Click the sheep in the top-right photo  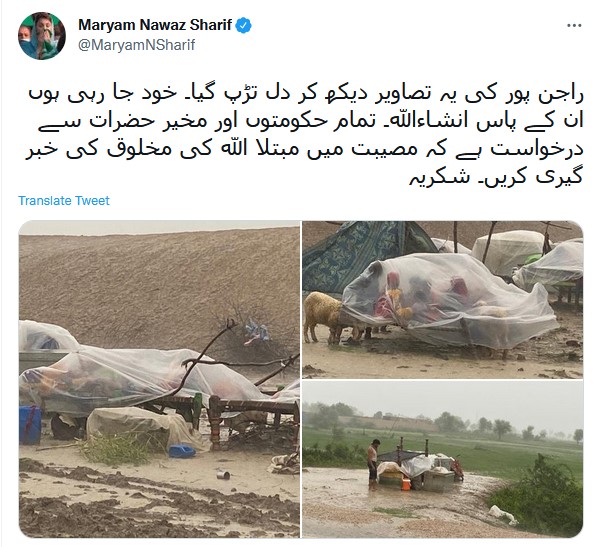323,316
